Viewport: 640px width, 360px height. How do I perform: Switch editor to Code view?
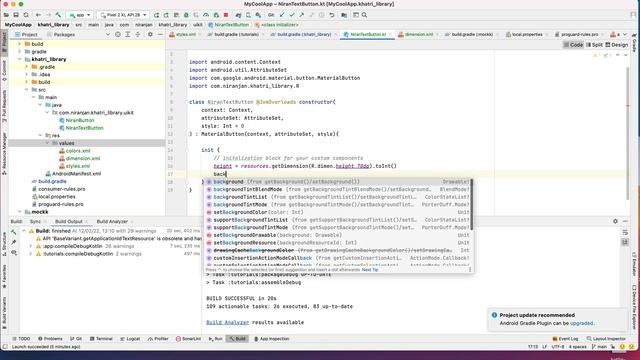(573, 45)
